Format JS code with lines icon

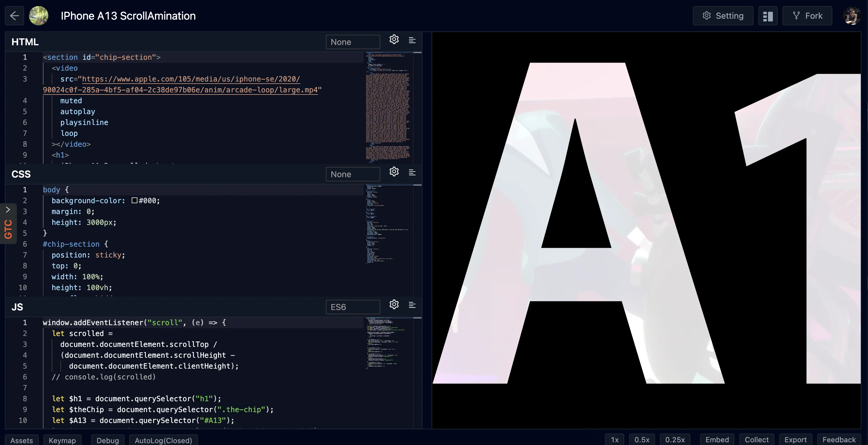pos(412,305)
